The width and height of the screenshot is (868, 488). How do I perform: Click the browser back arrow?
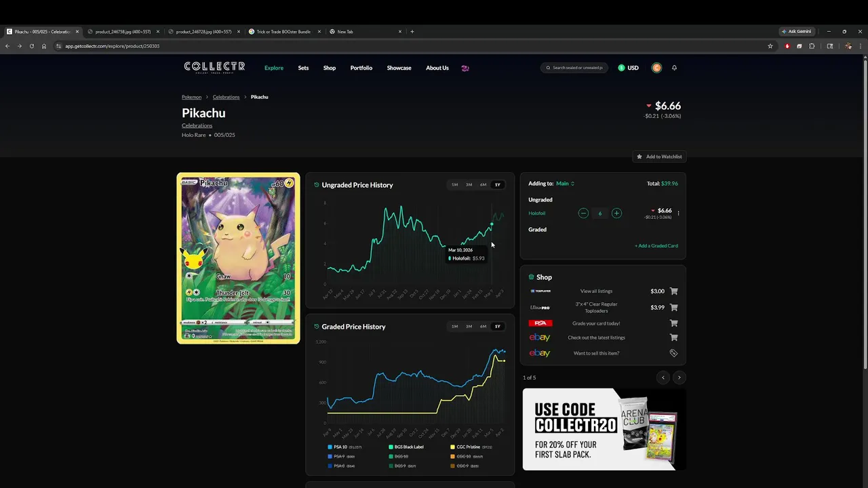[7, 46]
